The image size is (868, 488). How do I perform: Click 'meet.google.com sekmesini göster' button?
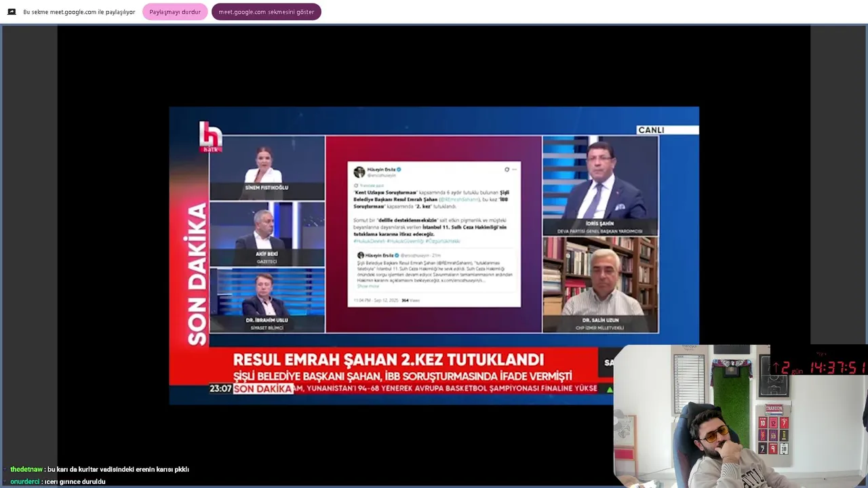[267, 12]
